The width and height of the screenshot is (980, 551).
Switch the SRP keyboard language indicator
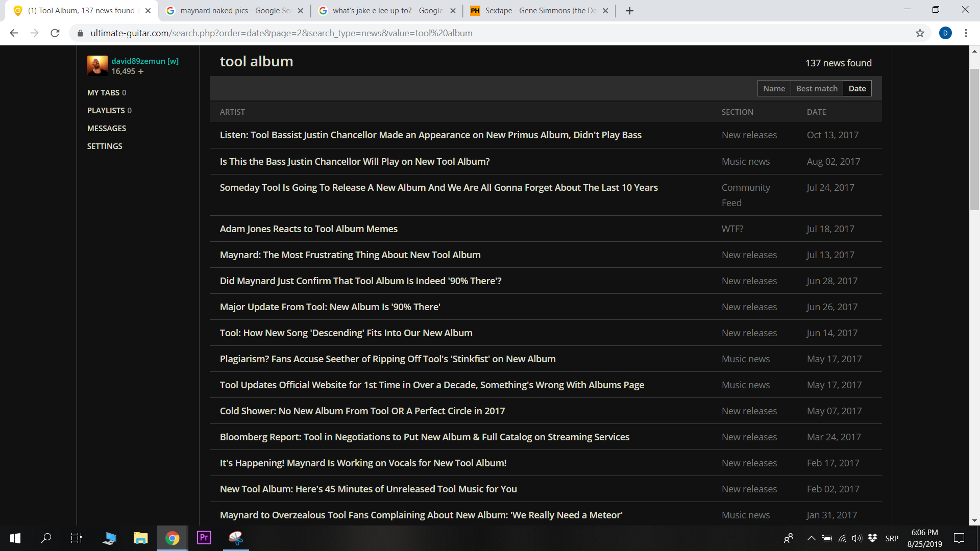pyautogui.click(x=892, y=538)
